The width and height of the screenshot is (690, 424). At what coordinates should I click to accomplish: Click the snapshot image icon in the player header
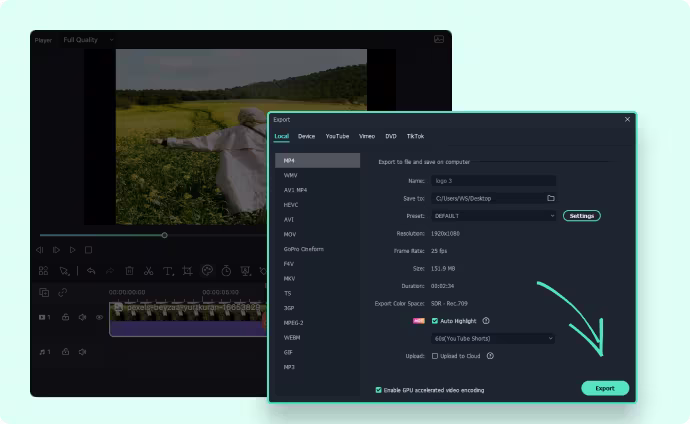tap(439, 39)
